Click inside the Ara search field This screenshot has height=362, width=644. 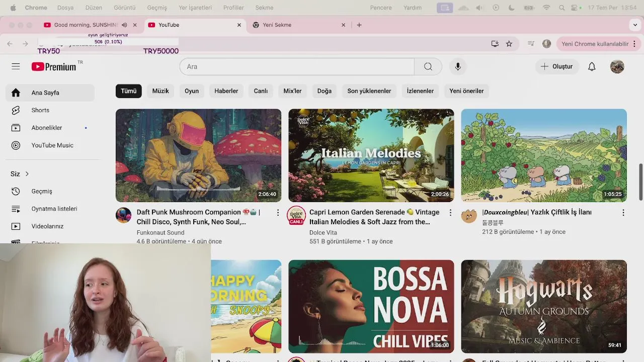[297, 66]
